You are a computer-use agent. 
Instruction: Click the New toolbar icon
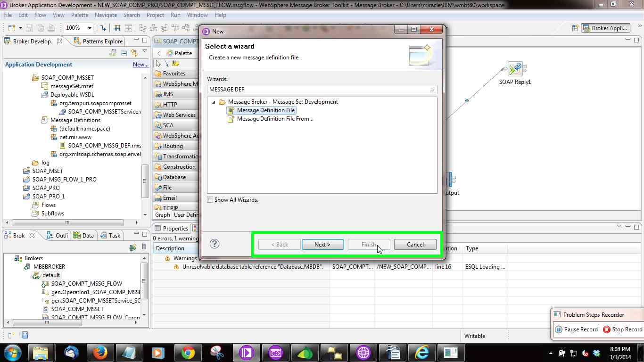click(x=12, y=28)
